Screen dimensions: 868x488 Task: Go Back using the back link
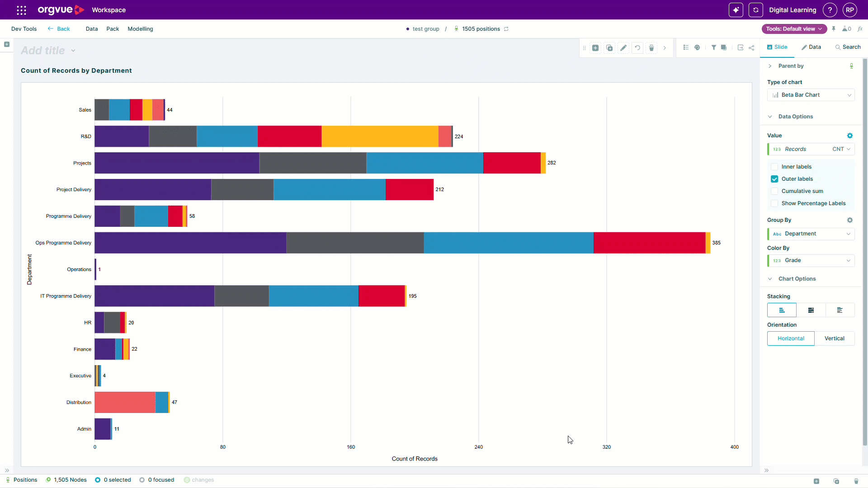click(59, 29)
